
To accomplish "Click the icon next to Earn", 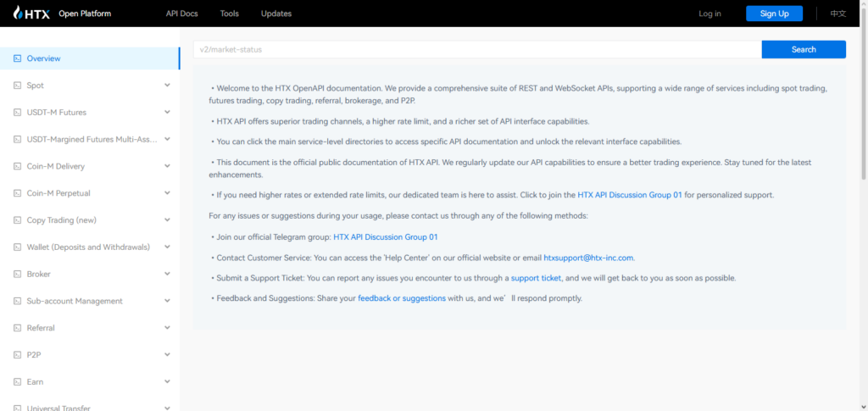I will tap(17, 381).
